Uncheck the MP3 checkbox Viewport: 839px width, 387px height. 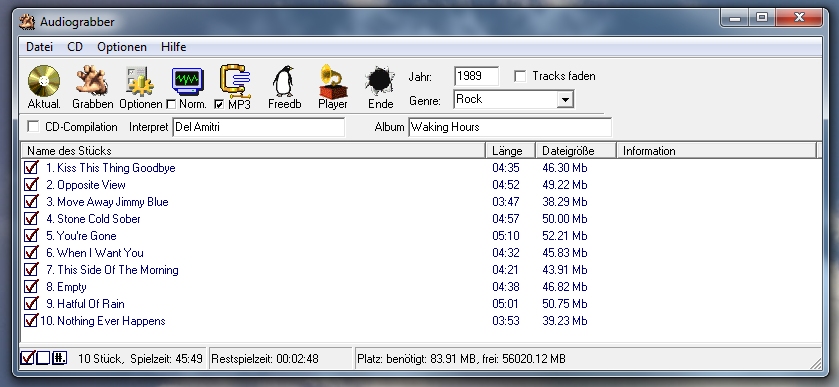[219, 104]
